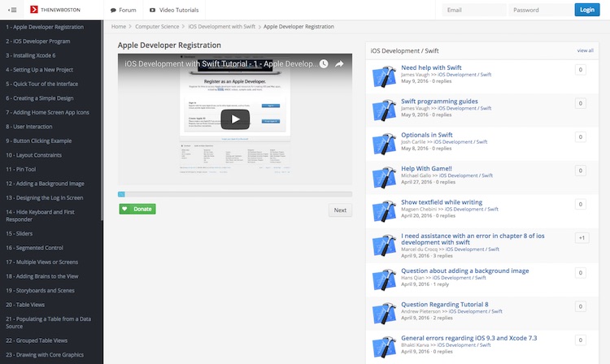Click the video progress bar

[235, 194]
